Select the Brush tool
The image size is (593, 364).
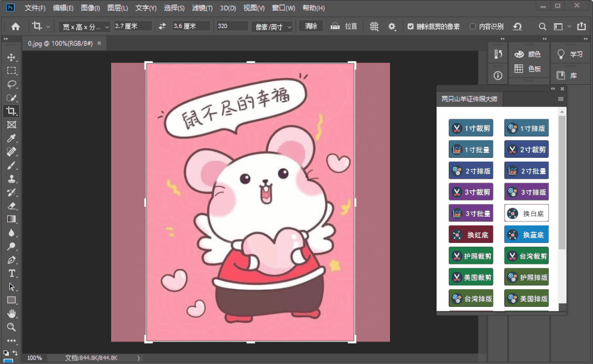[x=11, y=165]
